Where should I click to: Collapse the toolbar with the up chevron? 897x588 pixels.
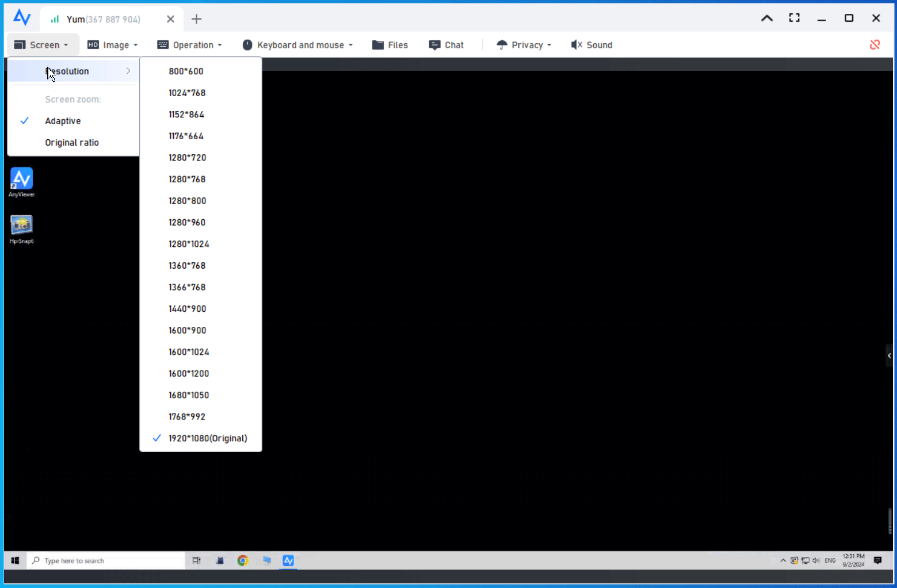point(767,18)
